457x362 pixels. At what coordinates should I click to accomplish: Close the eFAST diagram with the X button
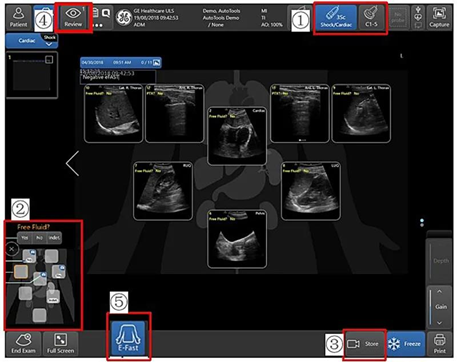coord(12,249)
